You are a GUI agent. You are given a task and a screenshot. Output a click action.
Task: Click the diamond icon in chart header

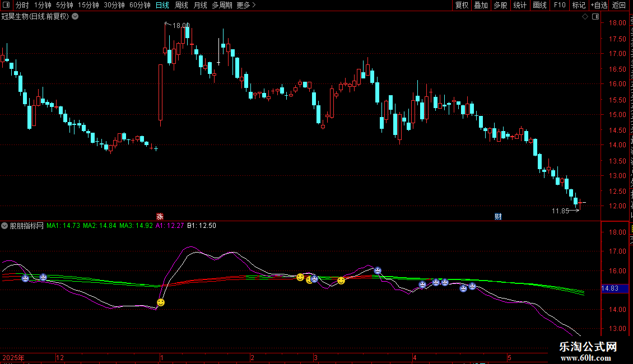click(x=585, y=17)
